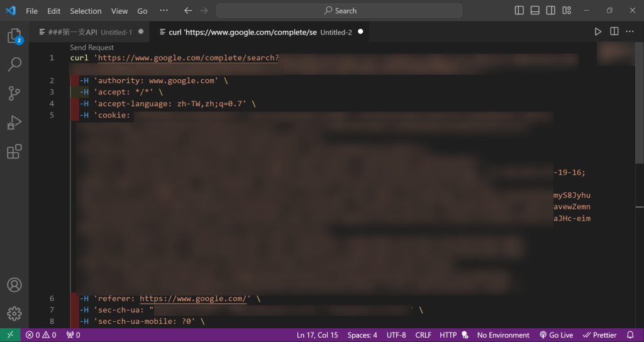Click the Prettier status item
Viewport: 644px width, 342px height.
pyautogui.click(x=599, y=335)
